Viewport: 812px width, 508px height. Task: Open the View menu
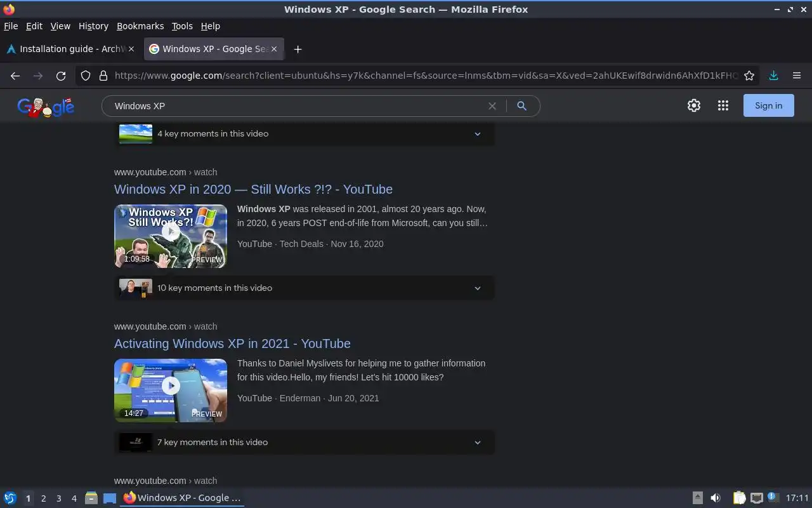[60, 26]
